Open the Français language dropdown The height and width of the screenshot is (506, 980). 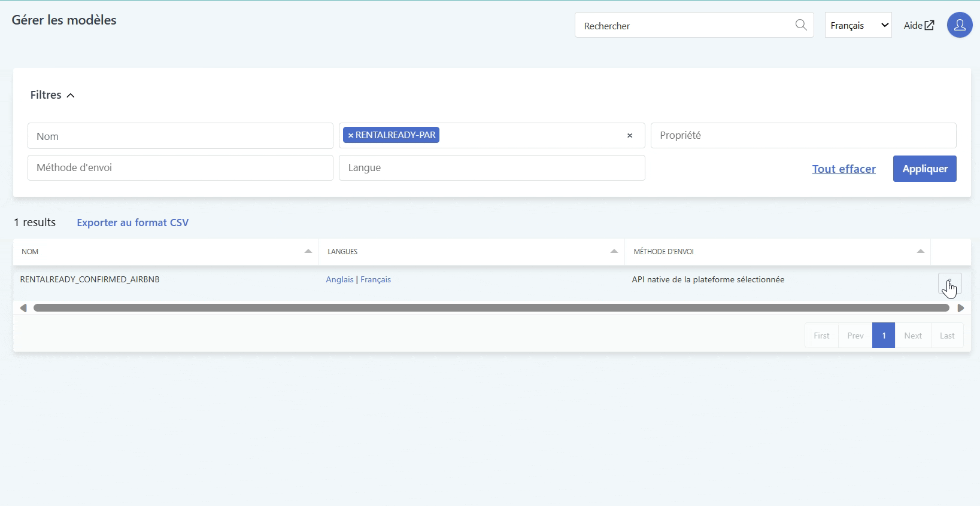coord(858,25)
